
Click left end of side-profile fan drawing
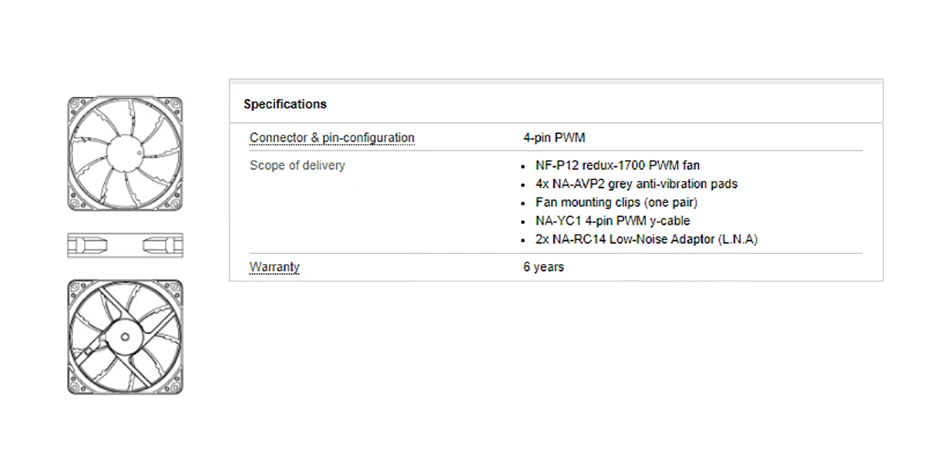(x=74, y=245)
